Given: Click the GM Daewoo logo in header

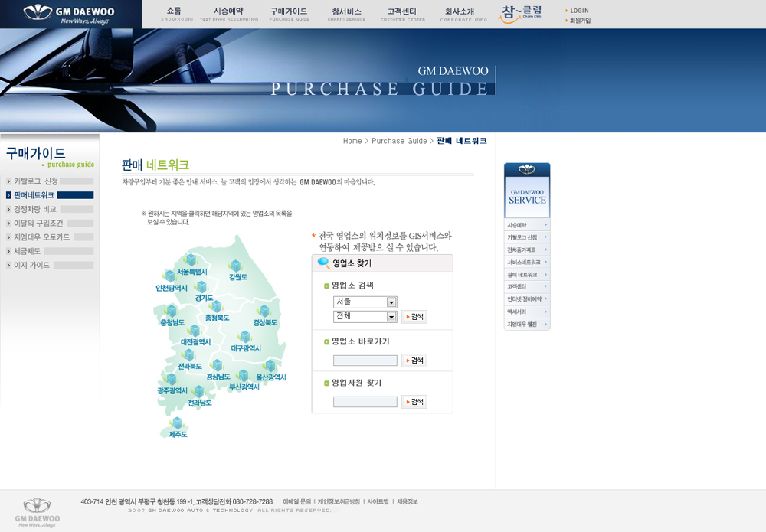Looking at the screenshot, I should pyautogui.click(x=69, y=14).
